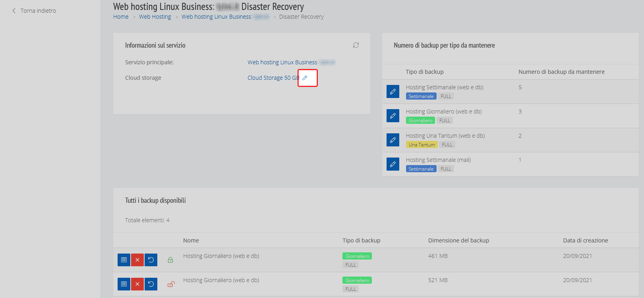The image size is (644, 298).
Task: Toggle the green lock on the 461 MB backup
Action: tap(170, 260)
